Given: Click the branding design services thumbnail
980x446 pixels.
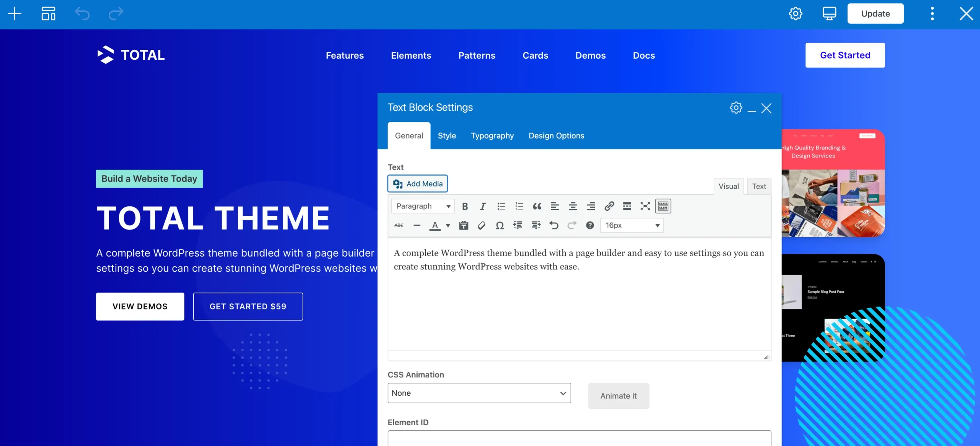Looking at the screenshot, I should (x=833, y=183).
